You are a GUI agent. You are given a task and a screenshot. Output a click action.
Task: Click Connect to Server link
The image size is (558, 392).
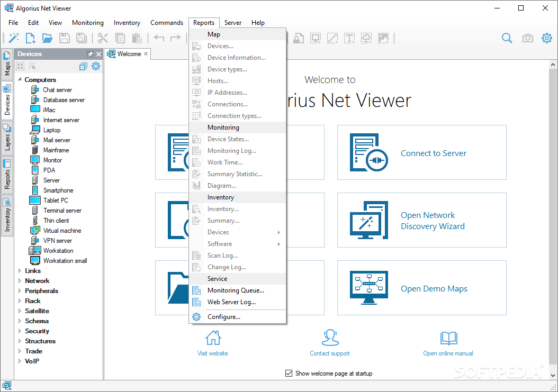coord(434,153)
